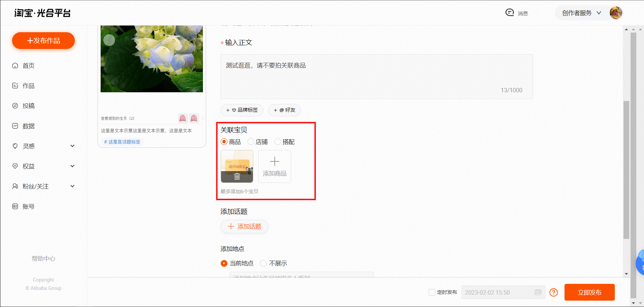This screenshot has height=307, width=644.
Task: Click the 作品 sidebar icon
Action: click(x=15, y=86)
